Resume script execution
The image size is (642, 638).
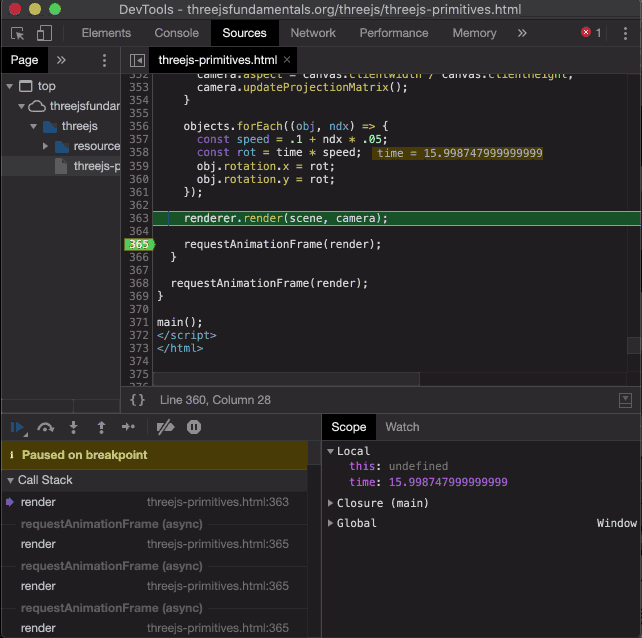[x=17, y=427]
